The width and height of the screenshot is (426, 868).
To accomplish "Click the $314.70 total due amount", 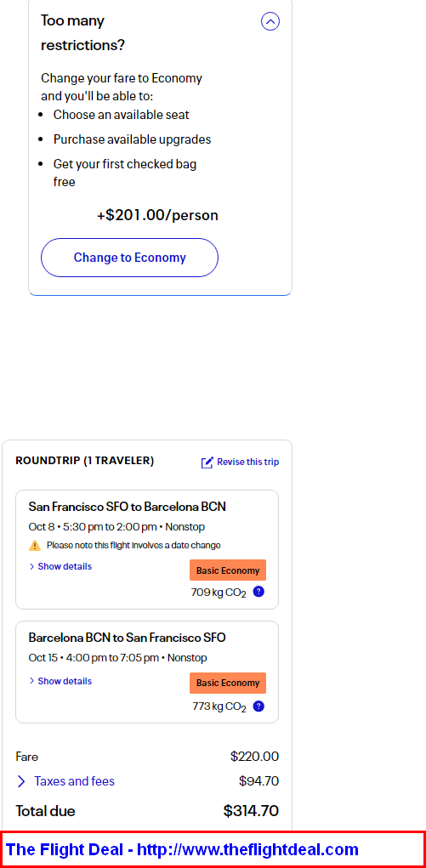I will point(251,811).
